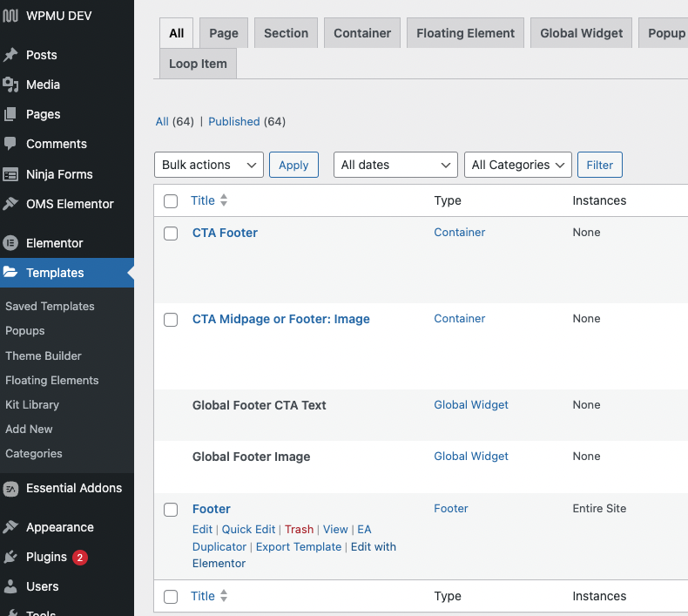Viewport: 688px width, 616px height.
Task: Click the Ninja Forms icon
Action: coord(10,174)
